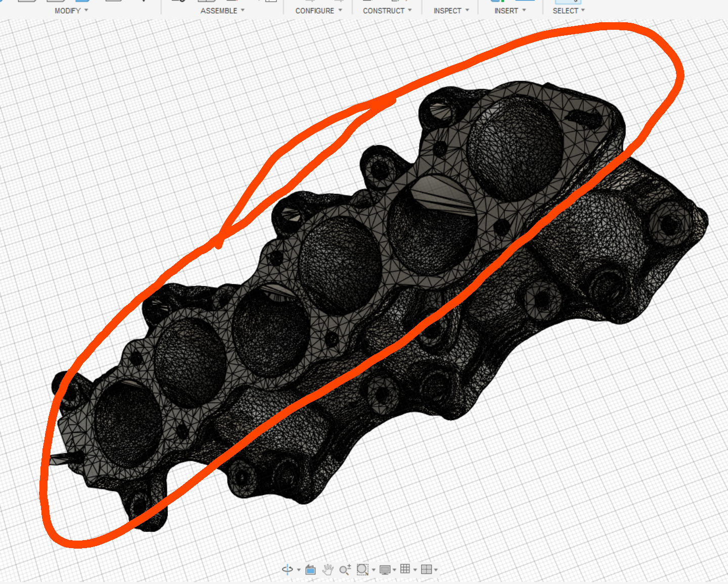
Task: Expand the Zoom Window dropdown arrow
Action: pos(374,570)
